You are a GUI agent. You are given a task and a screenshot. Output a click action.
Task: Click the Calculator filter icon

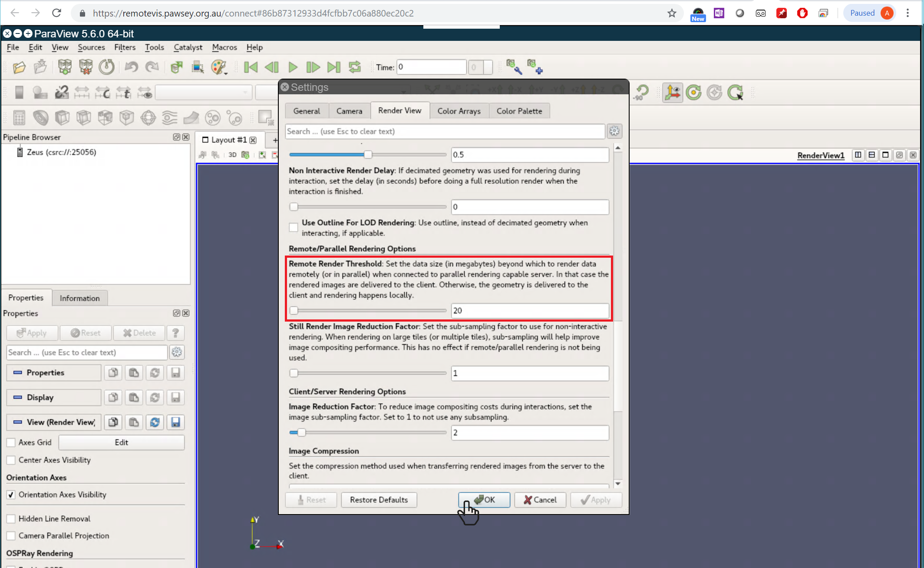coord(19,117)
